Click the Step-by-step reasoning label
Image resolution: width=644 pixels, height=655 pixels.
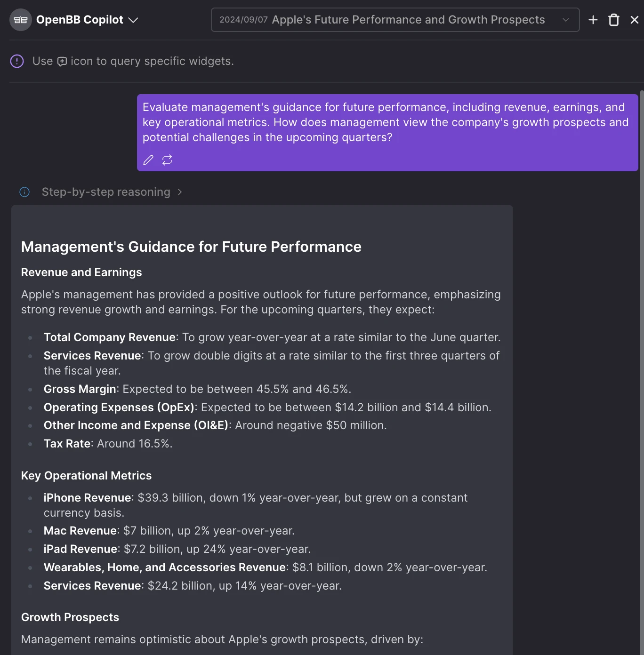pos(106,192)
